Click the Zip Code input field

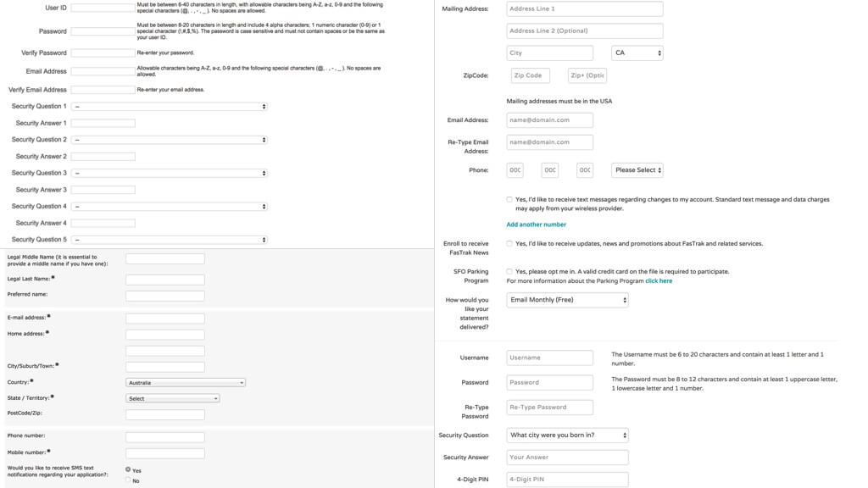(530, 75)
